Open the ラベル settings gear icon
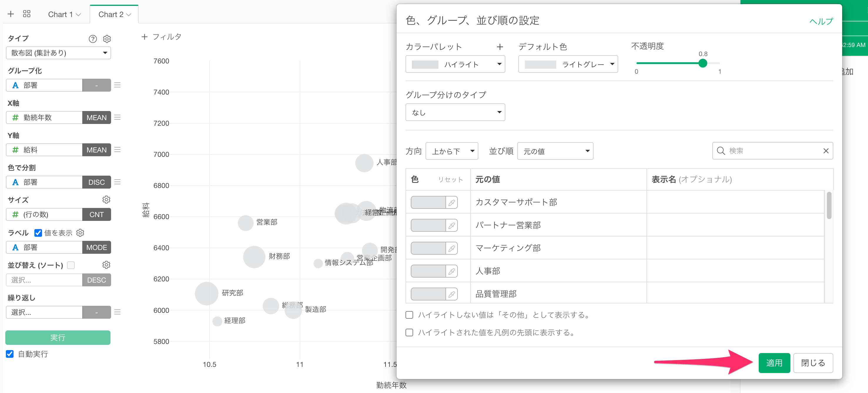This screenshot has height=393, width=868. 80,233
